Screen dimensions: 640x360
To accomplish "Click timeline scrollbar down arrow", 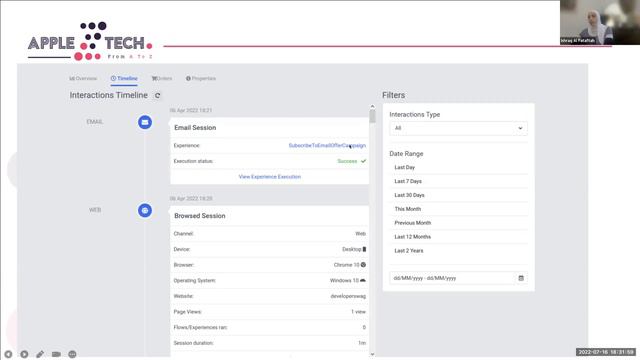I will 372,354.
